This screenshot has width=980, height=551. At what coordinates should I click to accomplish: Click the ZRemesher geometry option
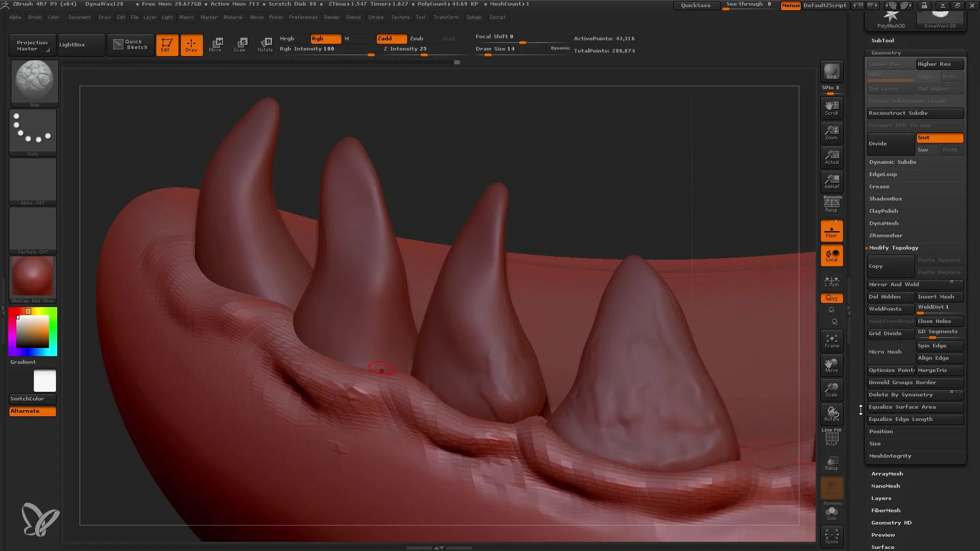click(x=886, y=235)
